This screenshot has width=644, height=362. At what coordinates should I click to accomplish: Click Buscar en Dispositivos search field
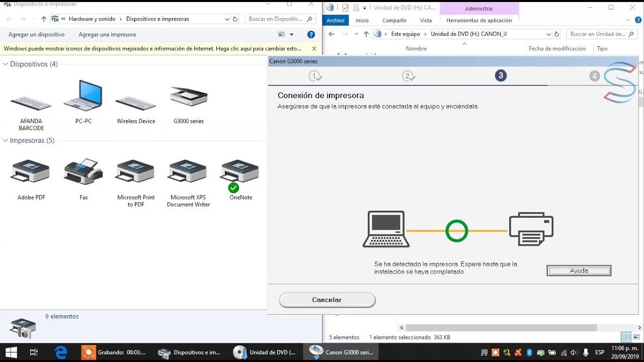tap(280, 19)
